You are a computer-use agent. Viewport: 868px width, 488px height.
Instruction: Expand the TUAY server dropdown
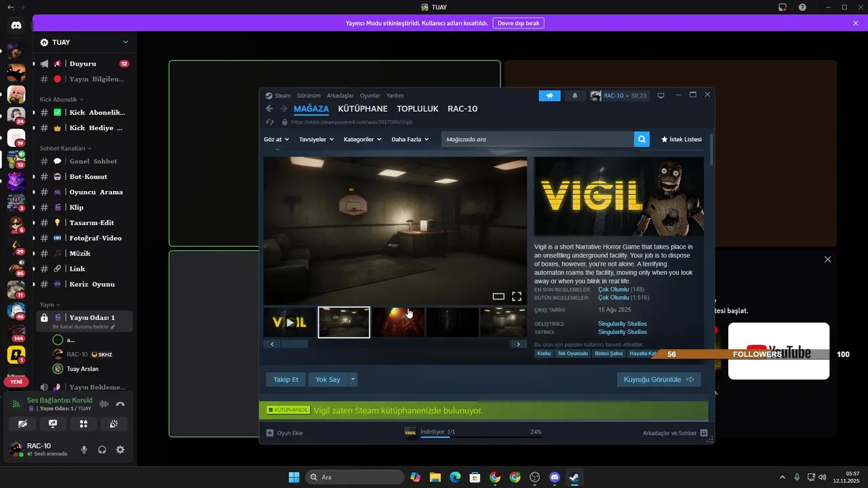tap(125, 42)
